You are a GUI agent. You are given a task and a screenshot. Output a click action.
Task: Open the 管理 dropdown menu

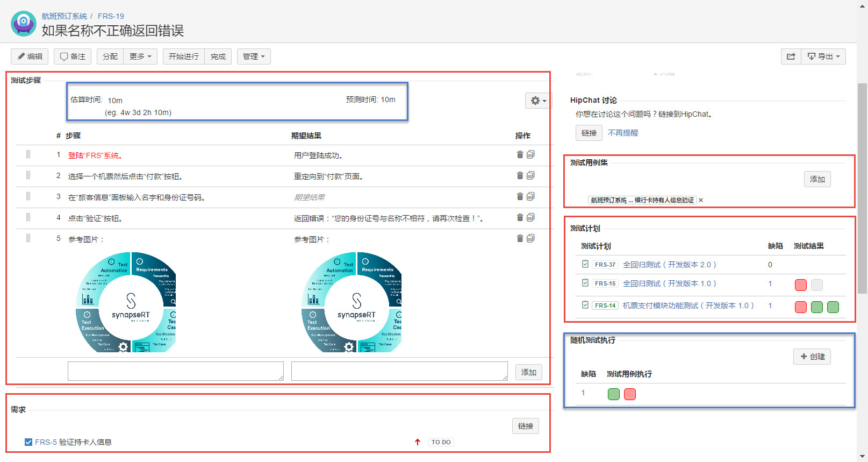254,56
